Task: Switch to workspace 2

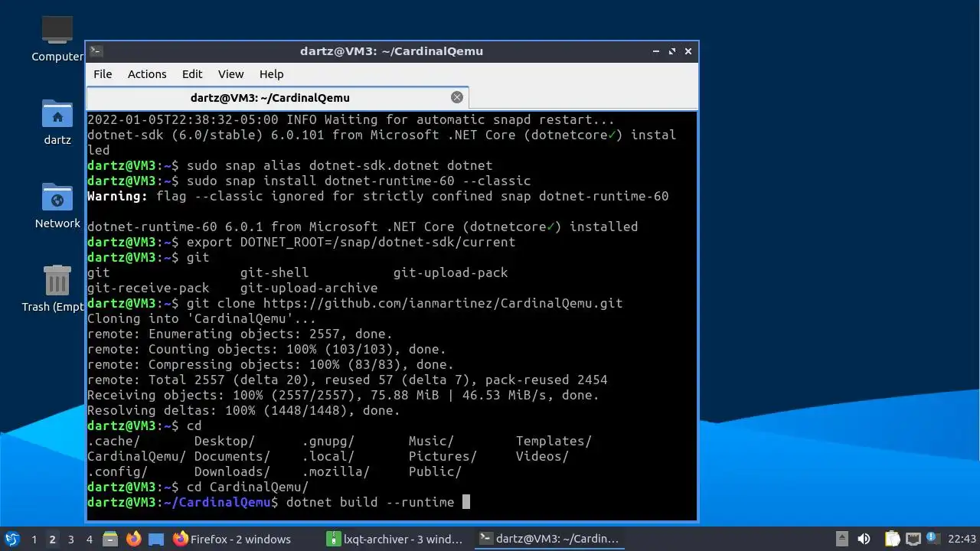Action: 52,540
